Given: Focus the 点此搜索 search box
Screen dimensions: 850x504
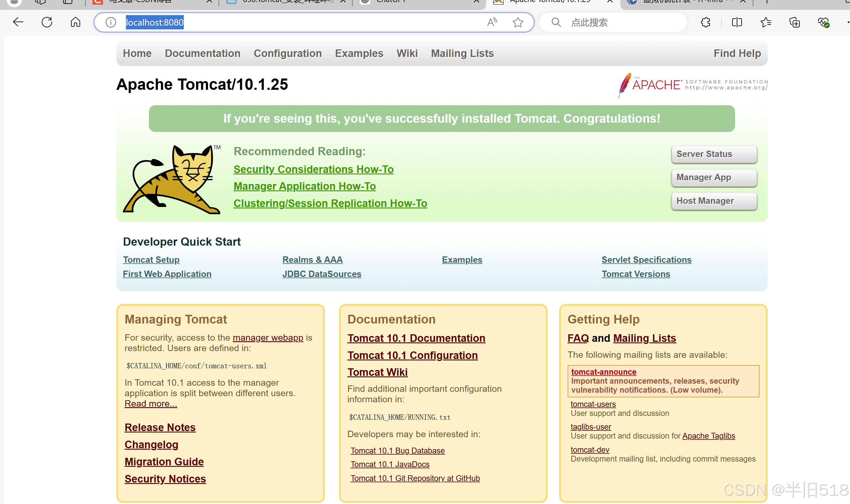Looking at the screenshot, I should coord(613,22).
